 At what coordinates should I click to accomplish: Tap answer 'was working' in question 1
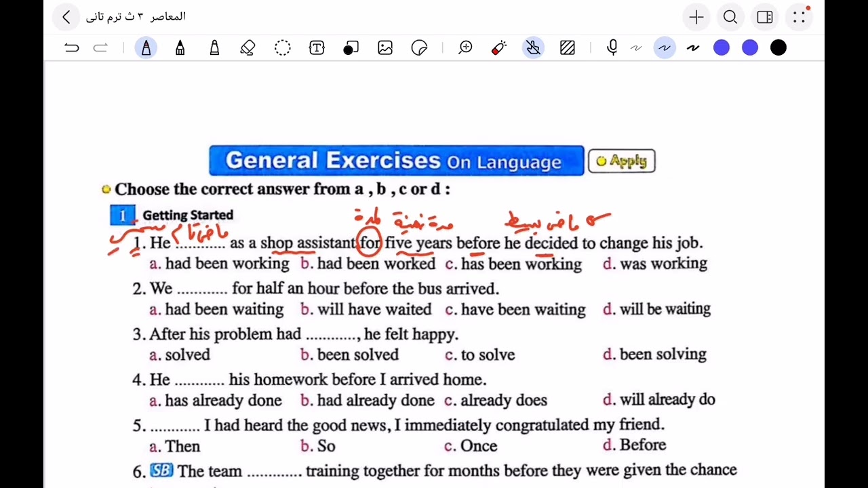pos(663,264)
